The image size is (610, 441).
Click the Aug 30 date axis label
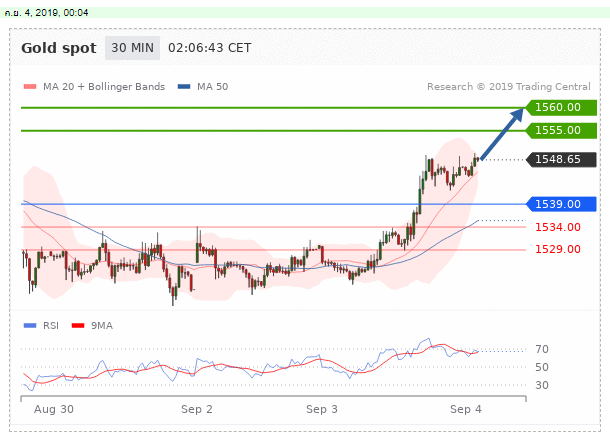tap(54, 410)
